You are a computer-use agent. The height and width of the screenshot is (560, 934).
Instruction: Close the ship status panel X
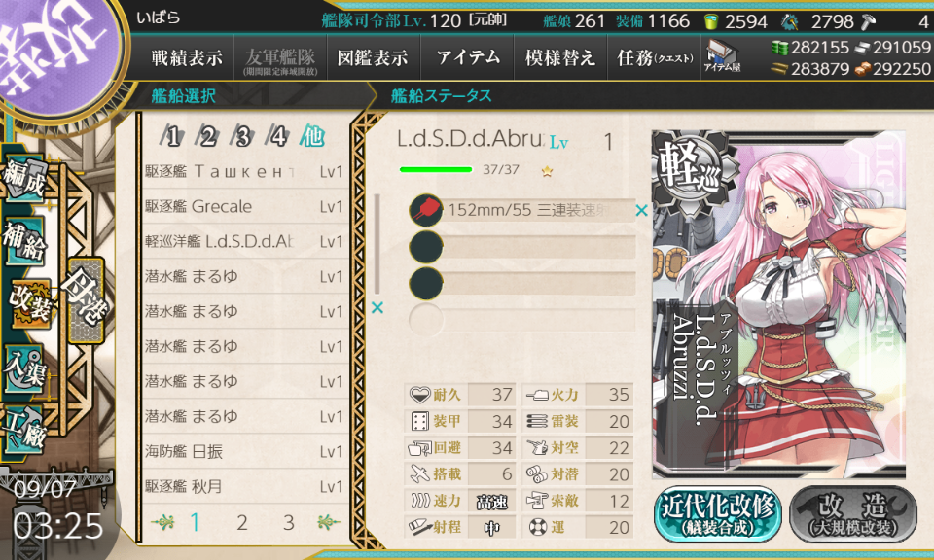(377, 307)
